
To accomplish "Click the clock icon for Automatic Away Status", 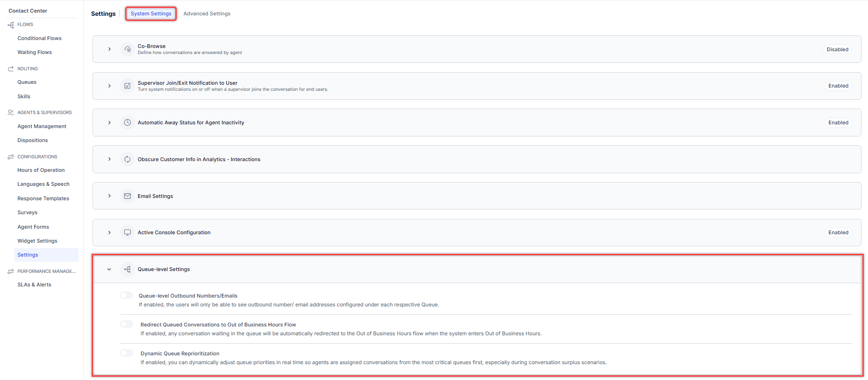I will tap(127, 122).
